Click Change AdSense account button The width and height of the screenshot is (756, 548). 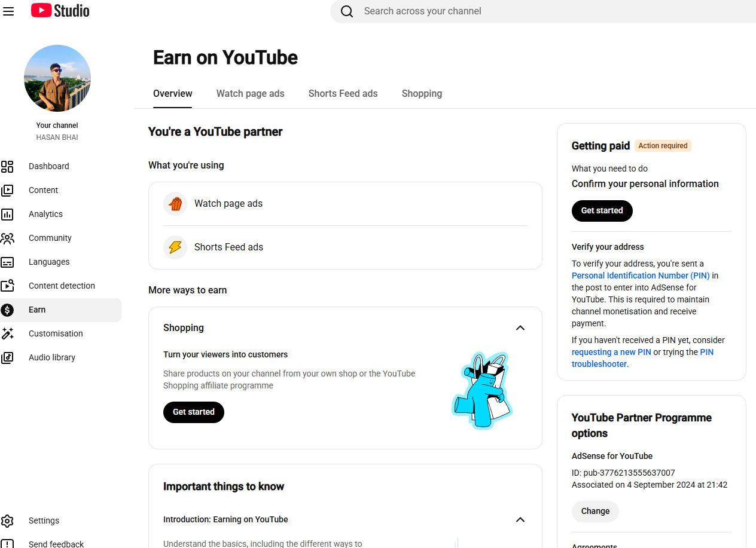[595, 512]
